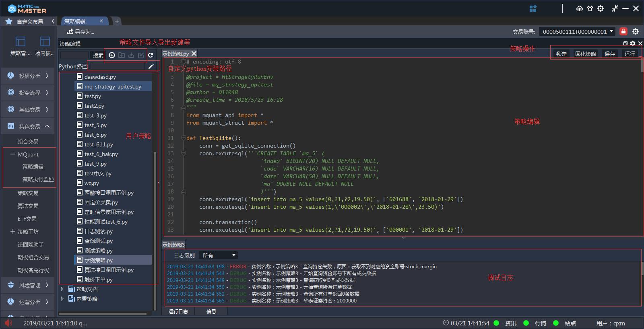The height and width of the screenshot is (329, 644).
Task: Open settings gear beside trading account
Action: tap(636, 31)
